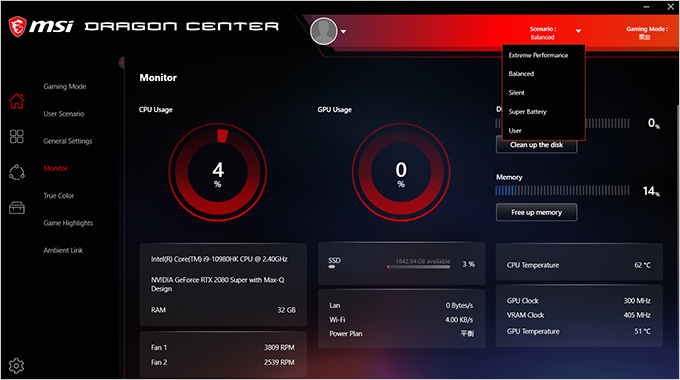Click the Memory usage bar
Screen dimensions: 680x380
tap(562, 190)
